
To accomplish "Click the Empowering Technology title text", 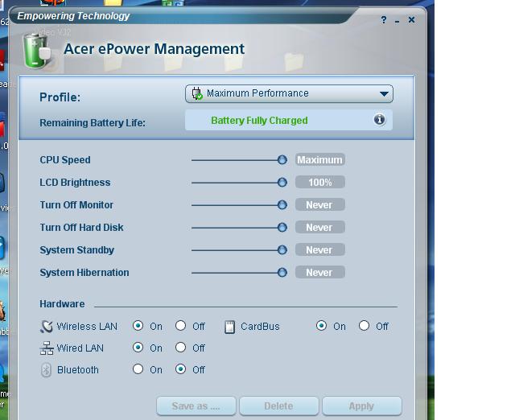I will [x=73, y=16].
